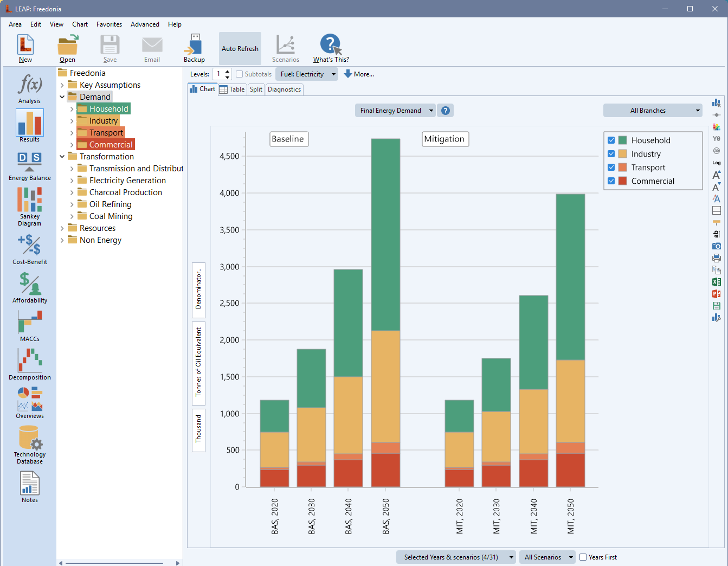Open the Cost-Benefit view
Viewport: 728px width, 566px height.
(x=29, y=249)
